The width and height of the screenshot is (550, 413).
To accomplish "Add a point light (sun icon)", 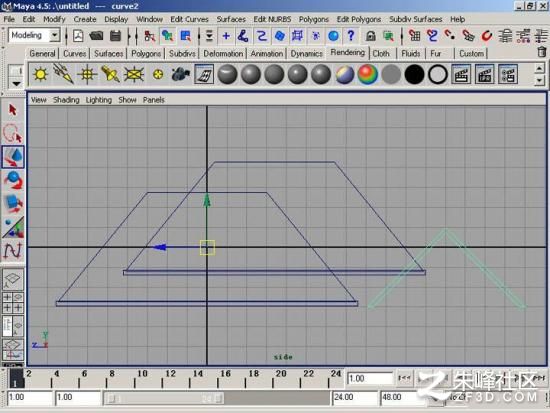I will click(x=40, y=74).
